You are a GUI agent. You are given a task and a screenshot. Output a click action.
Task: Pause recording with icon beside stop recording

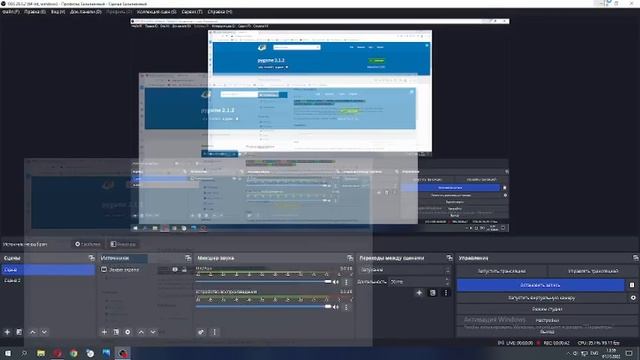632,285
